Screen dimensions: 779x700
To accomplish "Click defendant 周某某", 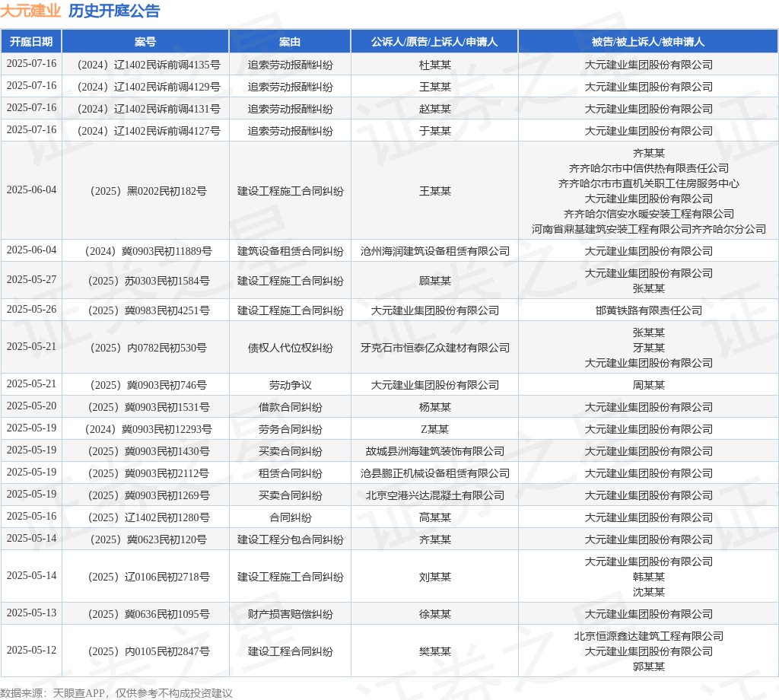I will [x=648, y=386].
